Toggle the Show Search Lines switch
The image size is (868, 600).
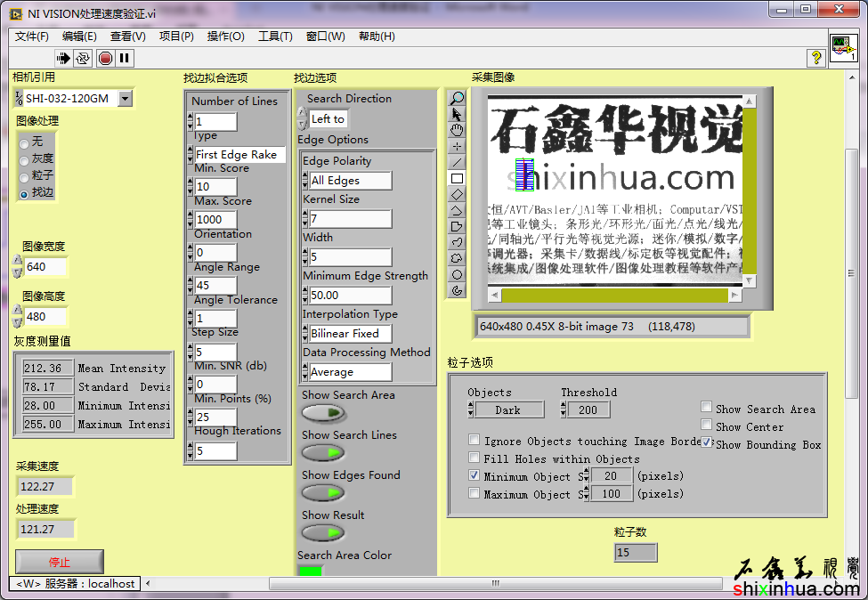[323, 453]
